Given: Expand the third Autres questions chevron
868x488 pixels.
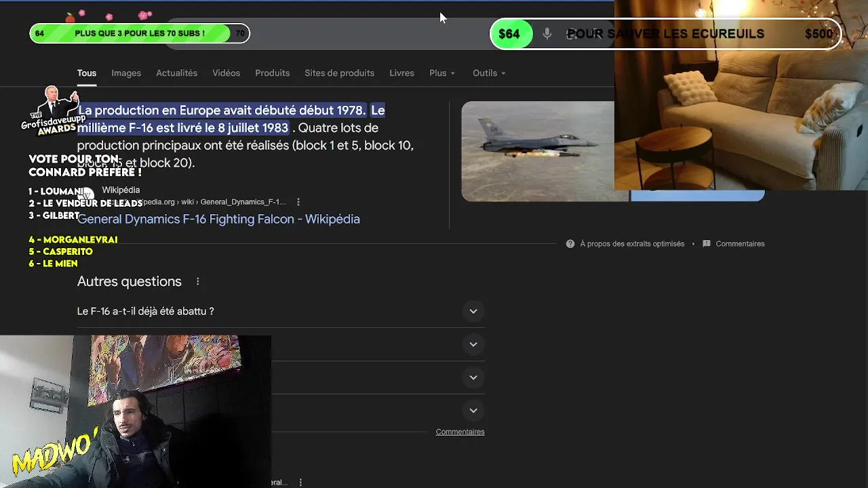Looking at the screenshot, I should (473, 378).
